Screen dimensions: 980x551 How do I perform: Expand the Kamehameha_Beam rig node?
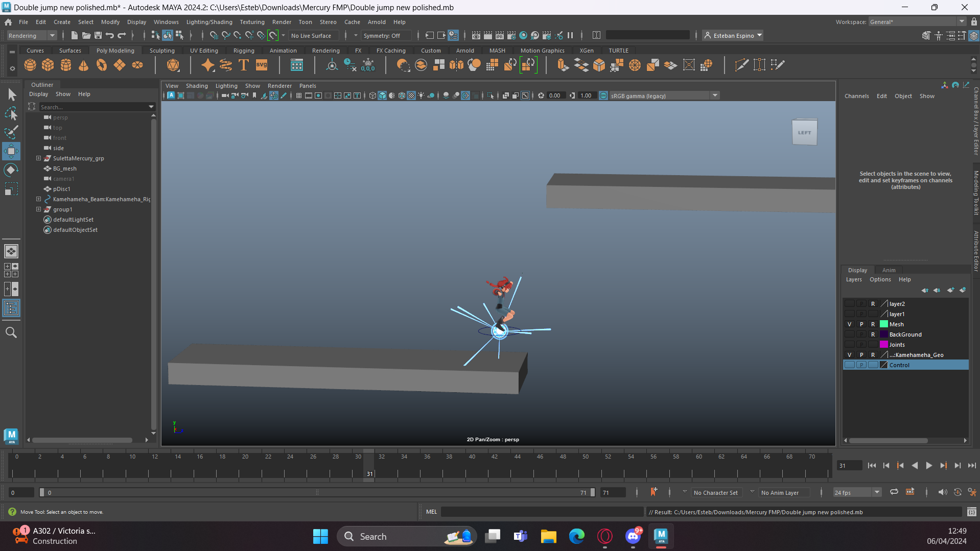tap(38, 199)
